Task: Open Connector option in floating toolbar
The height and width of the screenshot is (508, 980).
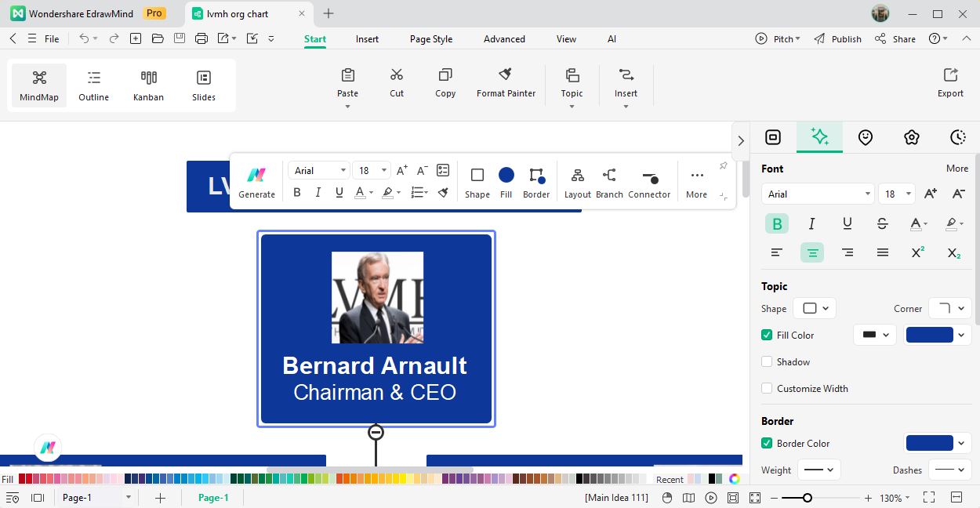Action: tap(649, 182)
